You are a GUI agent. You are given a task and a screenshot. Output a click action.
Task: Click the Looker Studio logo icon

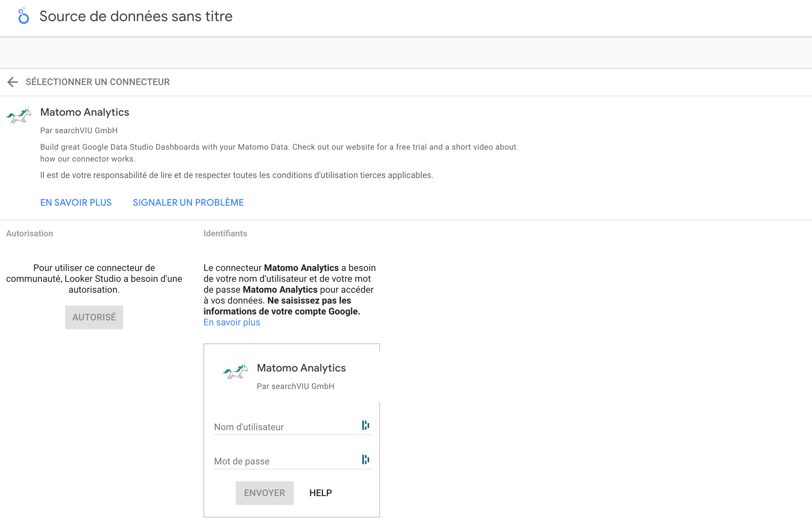coord(23,16)
